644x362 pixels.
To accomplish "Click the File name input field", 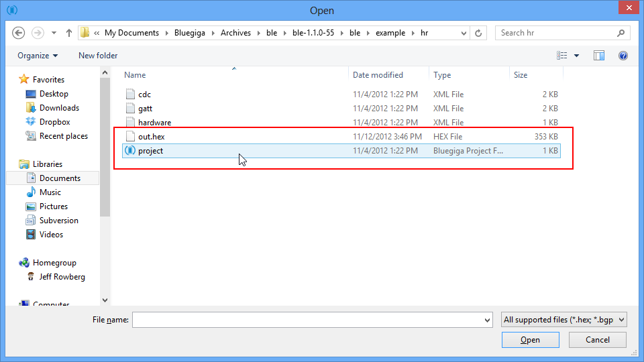I will tap(307, 320).
